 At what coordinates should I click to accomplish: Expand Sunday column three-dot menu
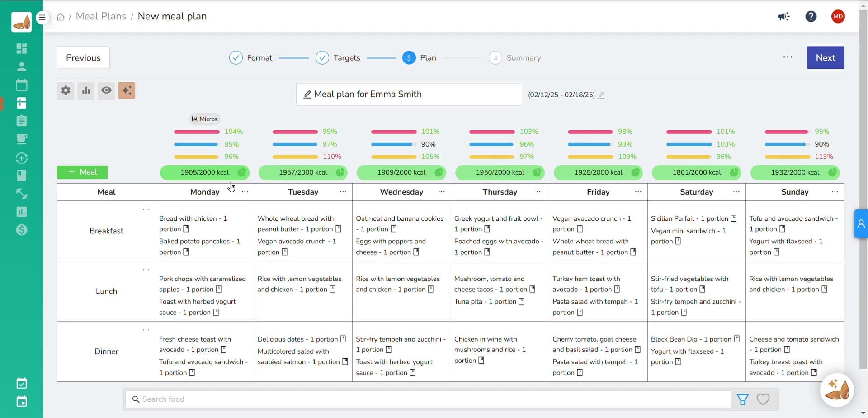coord(835,192)
